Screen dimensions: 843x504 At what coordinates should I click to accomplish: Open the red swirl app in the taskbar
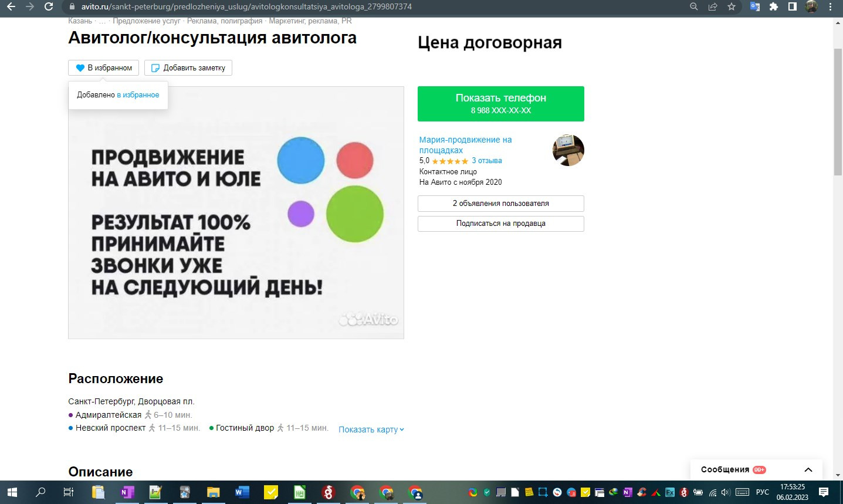pos(328,492)
